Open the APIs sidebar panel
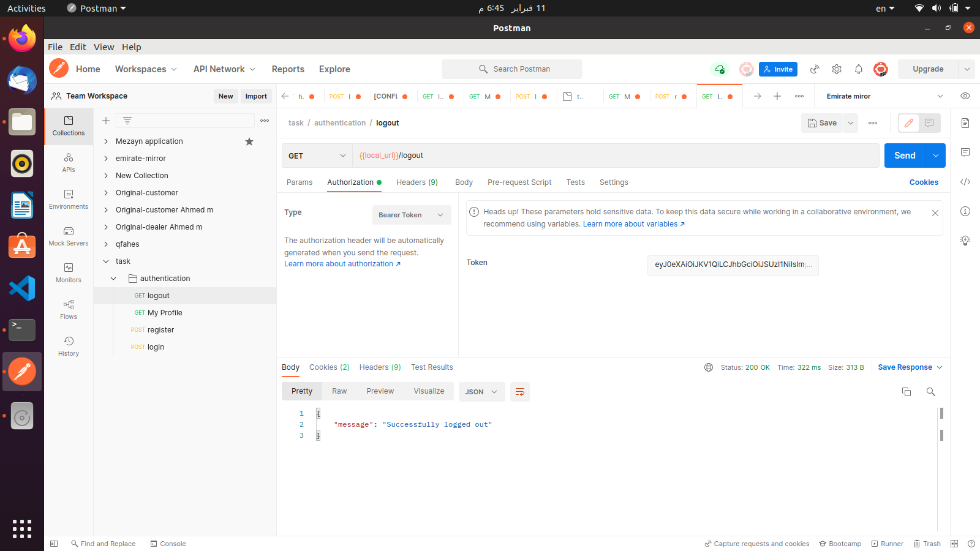Screen dimensions: 980x551 click(69, 163)
